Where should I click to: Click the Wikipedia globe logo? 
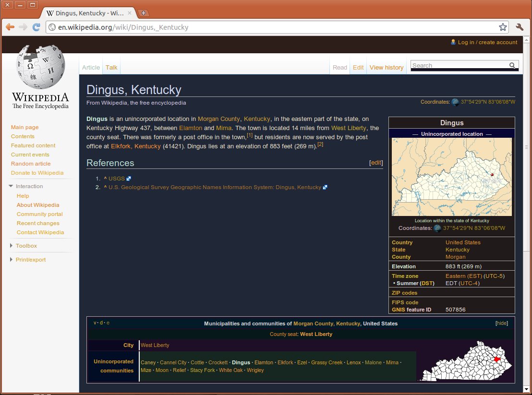pos(40,67)
